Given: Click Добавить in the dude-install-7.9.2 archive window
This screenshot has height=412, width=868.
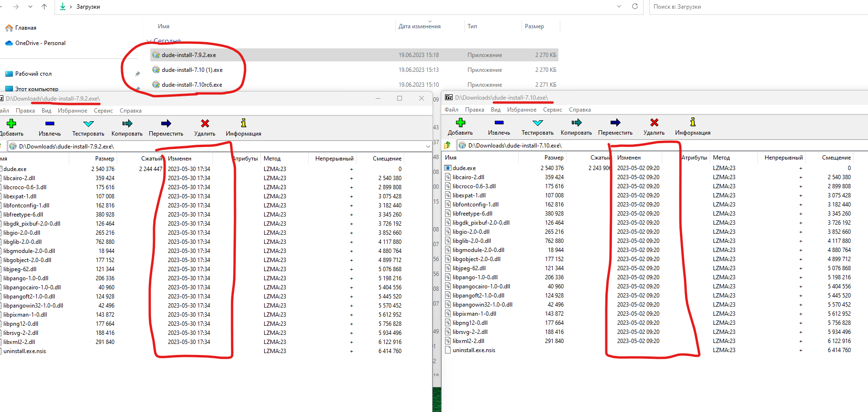Looking at the screenshot, I should [11, 127].
